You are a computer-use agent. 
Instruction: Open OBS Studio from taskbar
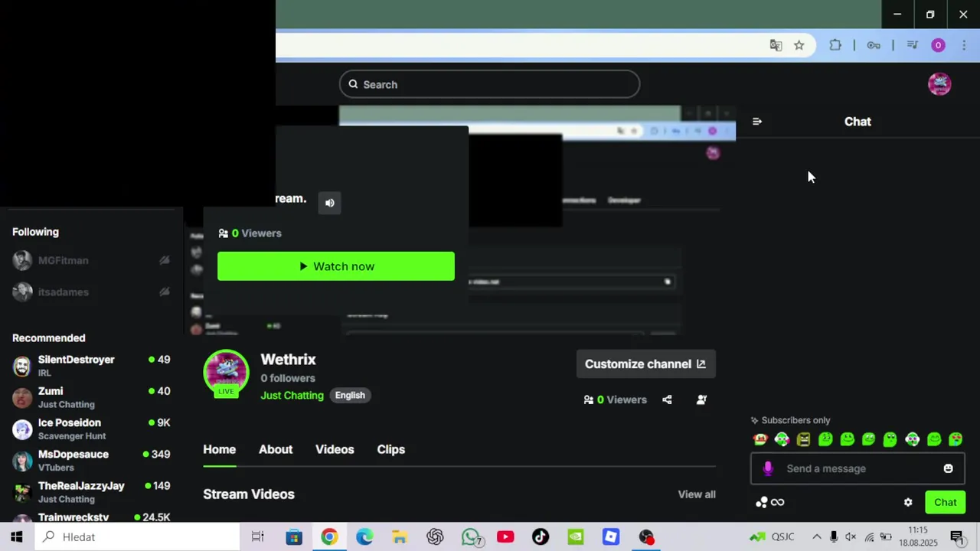[x=647, y=537]
